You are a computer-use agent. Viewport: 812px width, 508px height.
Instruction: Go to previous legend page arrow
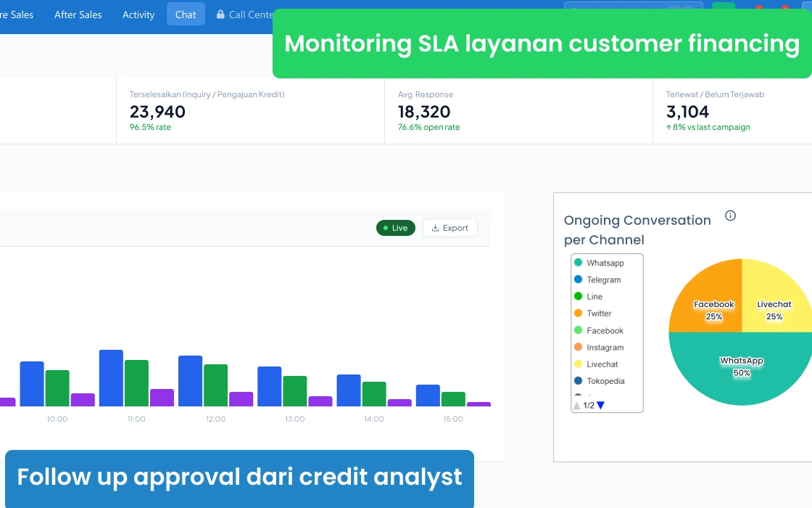pyautogui.click(x=577, y=406)
